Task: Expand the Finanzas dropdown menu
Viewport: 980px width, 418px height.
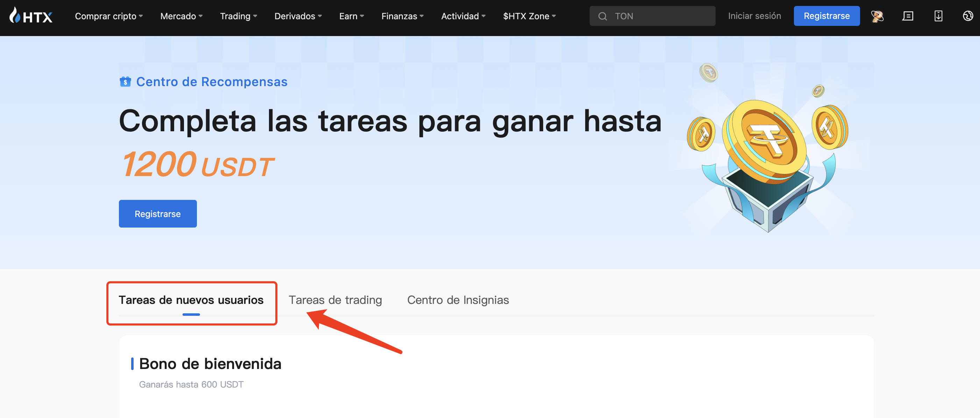Action: (403, 16)
